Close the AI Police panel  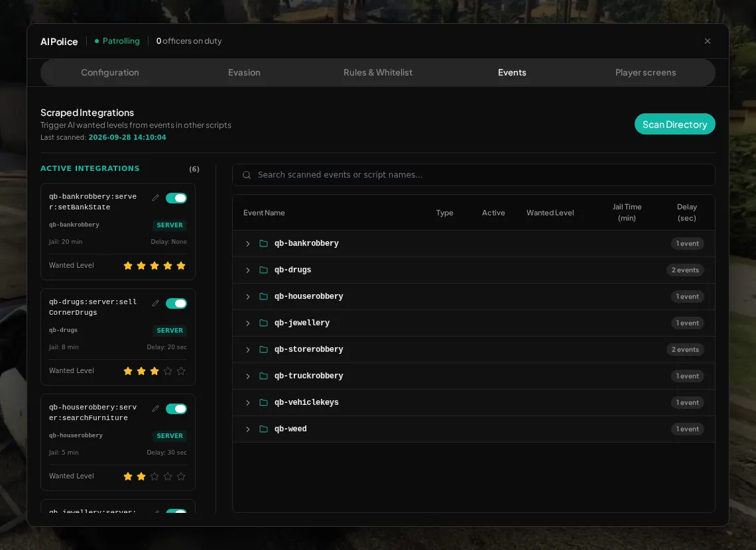(x=708, y=42)
